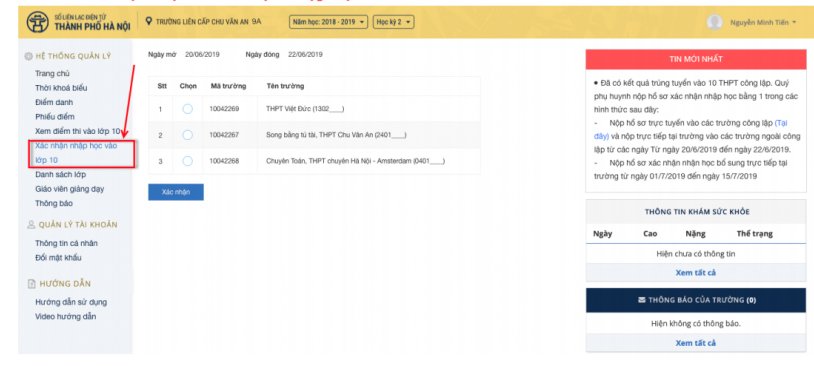Click the Thể trạng column in health table
The image size is (814, 366).
click(x=755, y=234)
